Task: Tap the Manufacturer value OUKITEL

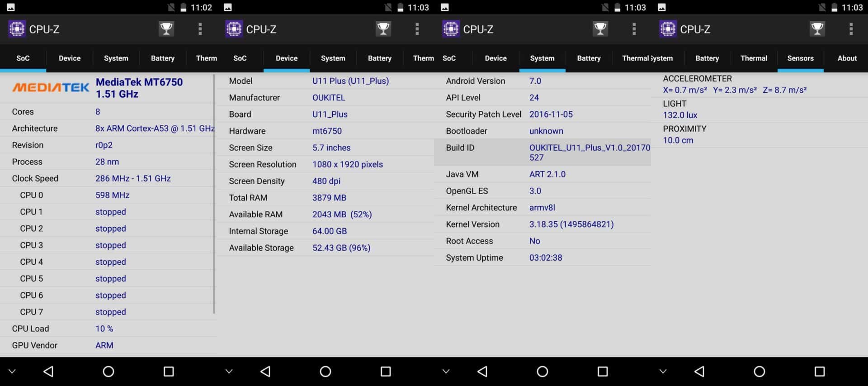Action: (x=329, y=98)
